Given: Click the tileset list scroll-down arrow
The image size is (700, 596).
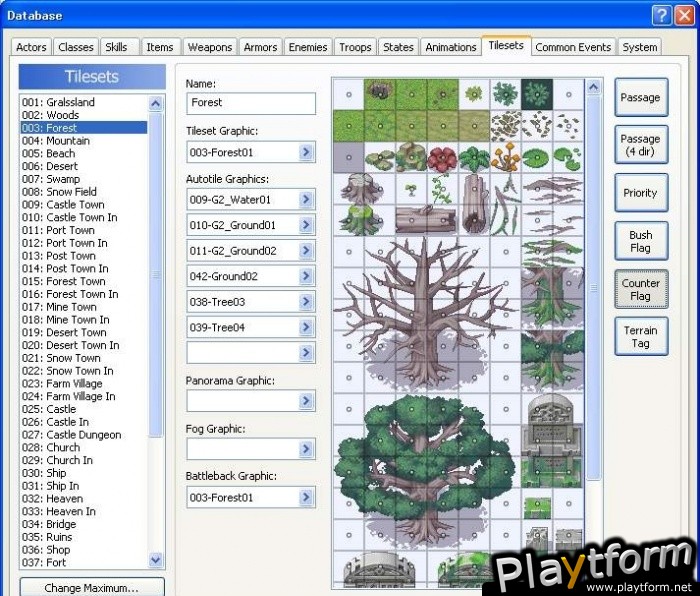Looking at the screenshot, I should click(155, 559).
